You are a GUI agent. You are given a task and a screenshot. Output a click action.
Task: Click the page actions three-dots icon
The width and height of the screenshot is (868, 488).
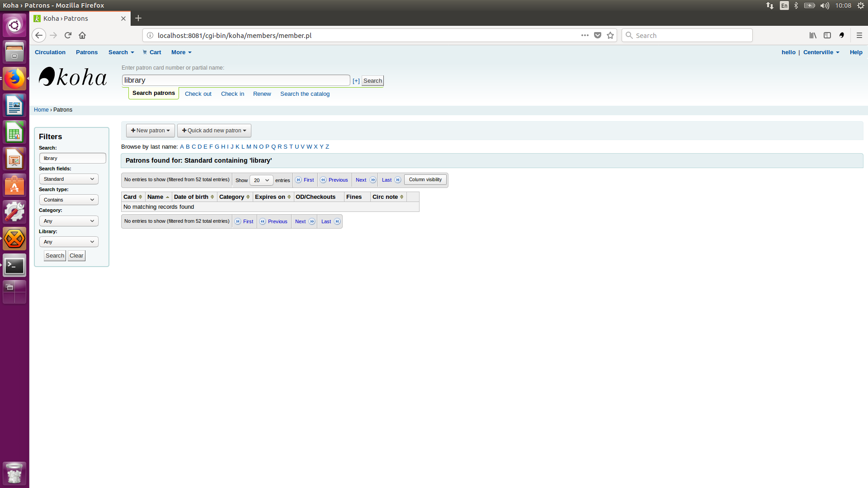(585, 35)
